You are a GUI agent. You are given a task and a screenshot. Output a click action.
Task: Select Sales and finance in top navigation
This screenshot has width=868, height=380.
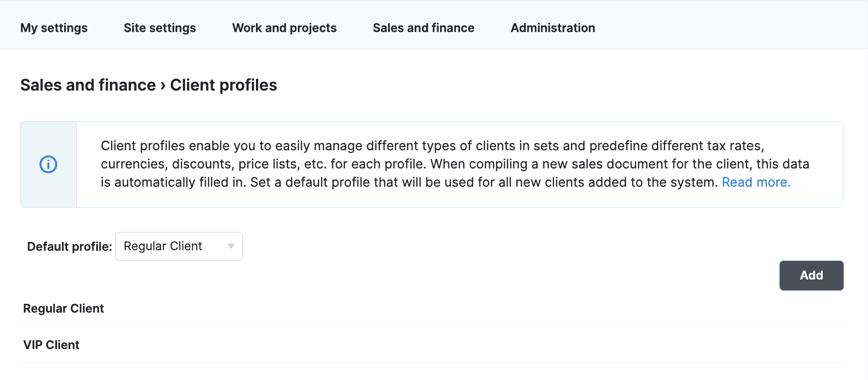(x=423, y=28)
